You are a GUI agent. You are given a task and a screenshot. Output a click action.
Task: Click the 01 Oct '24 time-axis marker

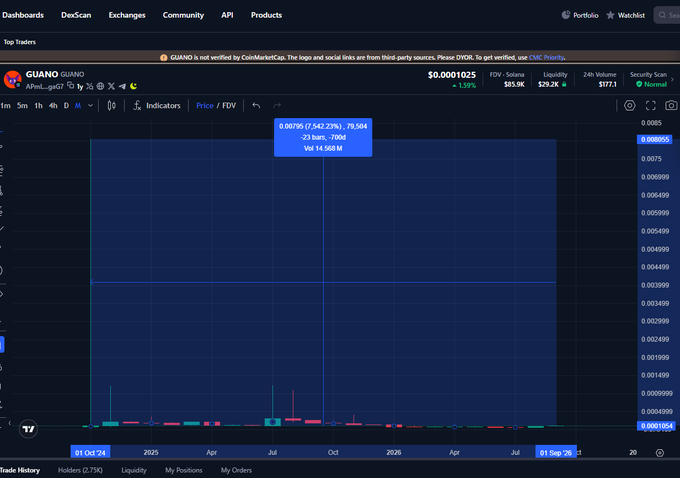(x=90, y=452)
